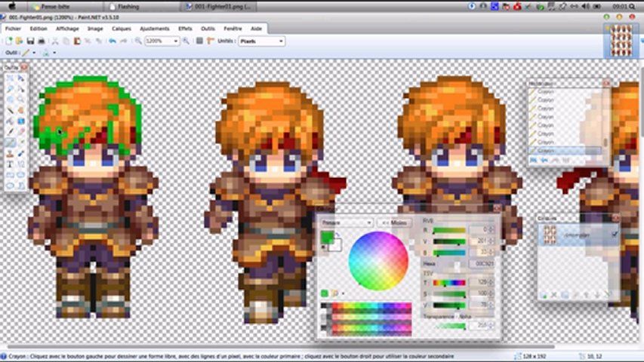This screenshot has height=362, width=644.
Task: Select the Rectangle shape tool
Action: pyautogui.click(x=10, y=175)
